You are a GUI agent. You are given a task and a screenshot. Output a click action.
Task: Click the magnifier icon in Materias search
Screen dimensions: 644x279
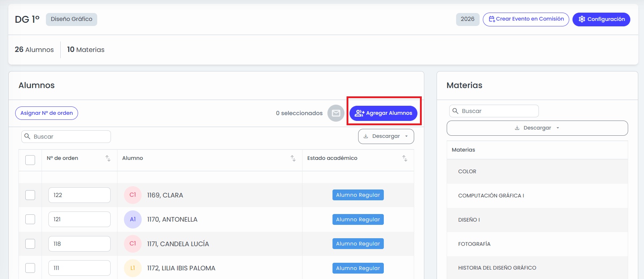pos(455,111)
